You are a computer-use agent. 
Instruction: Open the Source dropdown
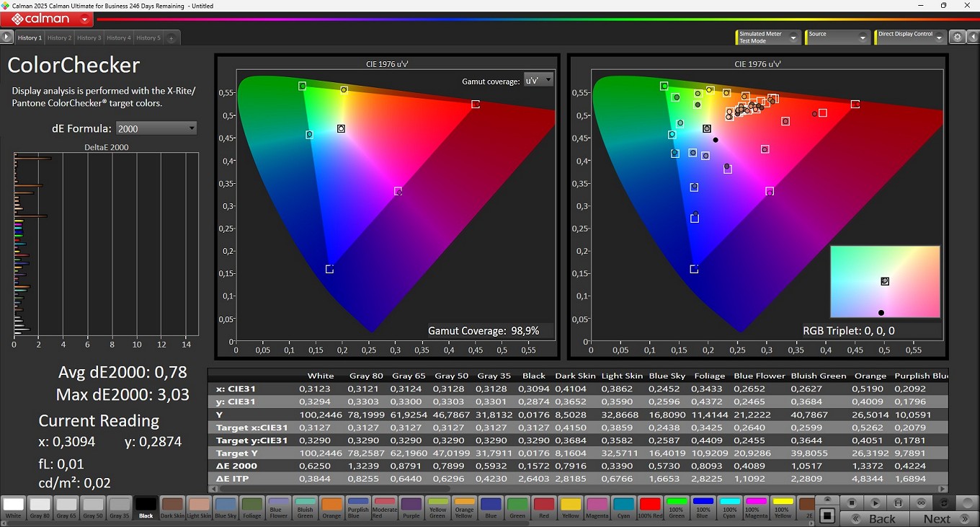837,37
